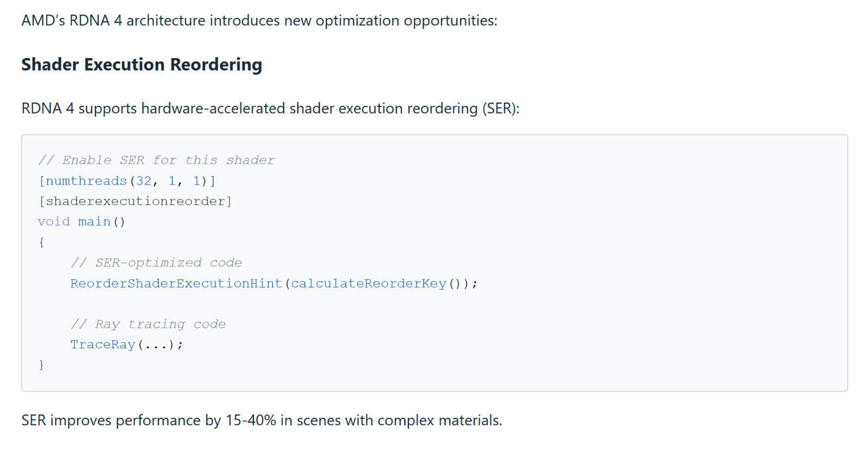
Task: Click the opening brace after 'void main()'
Action: pos(41,242)
